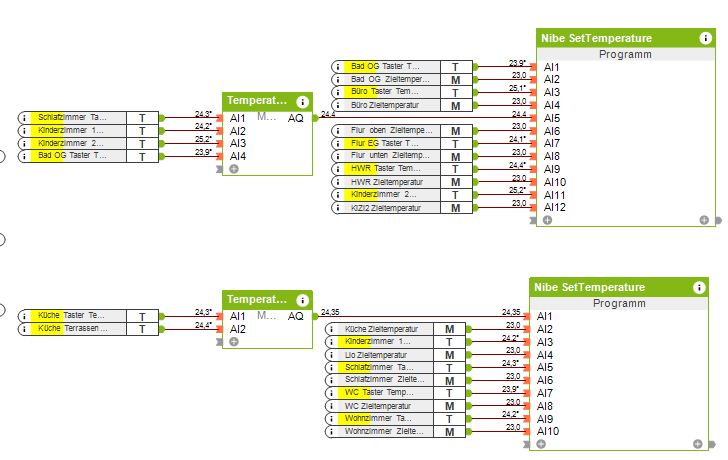Open info icon on Nibe SetTemperature block with AI12

click(705, 38)
